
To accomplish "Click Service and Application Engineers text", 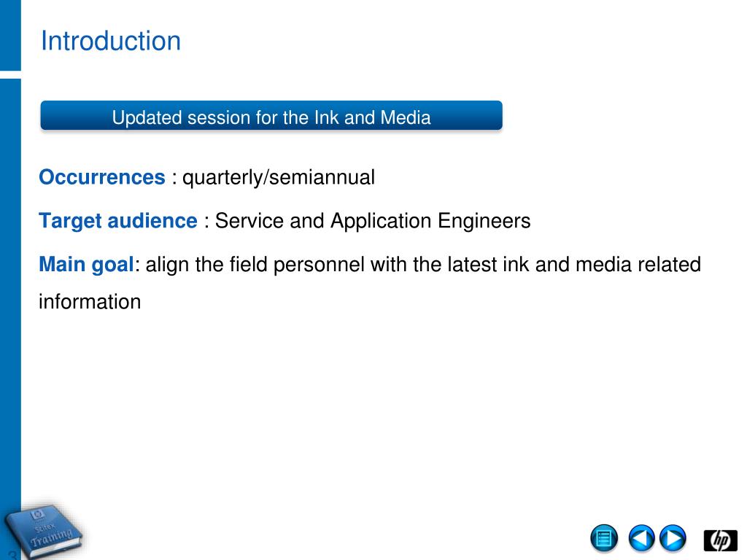I will tap(373, 221).
